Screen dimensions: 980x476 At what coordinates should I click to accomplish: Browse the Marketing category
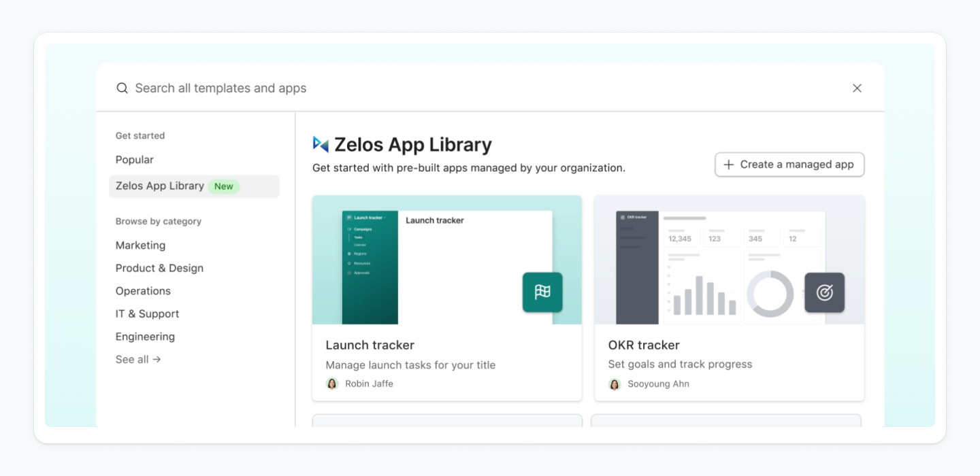140,245
